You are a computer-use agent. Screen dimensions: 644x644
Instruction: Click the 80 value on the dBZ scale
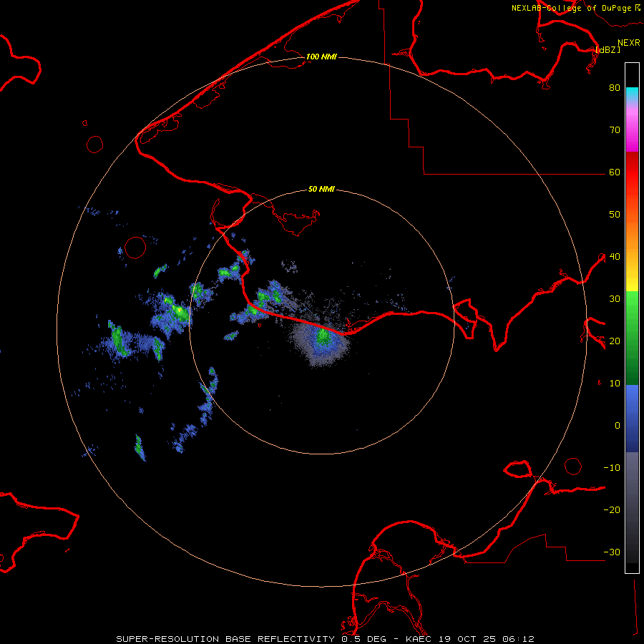click(x=615, y=87)
